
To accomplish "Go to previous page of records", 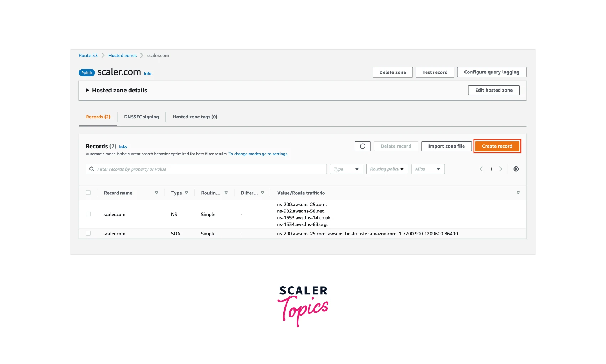I will point(481,169).
